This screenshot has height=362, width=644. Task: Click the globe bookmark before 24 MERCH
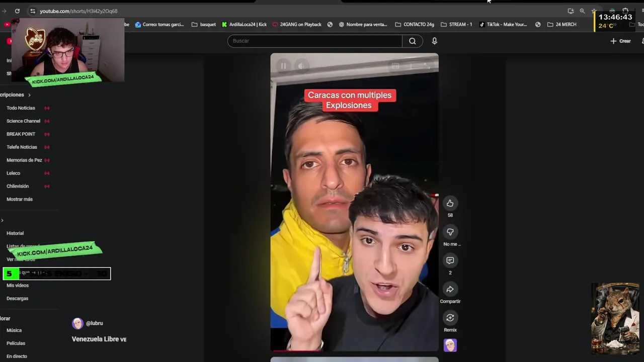[x=538, y=24]
